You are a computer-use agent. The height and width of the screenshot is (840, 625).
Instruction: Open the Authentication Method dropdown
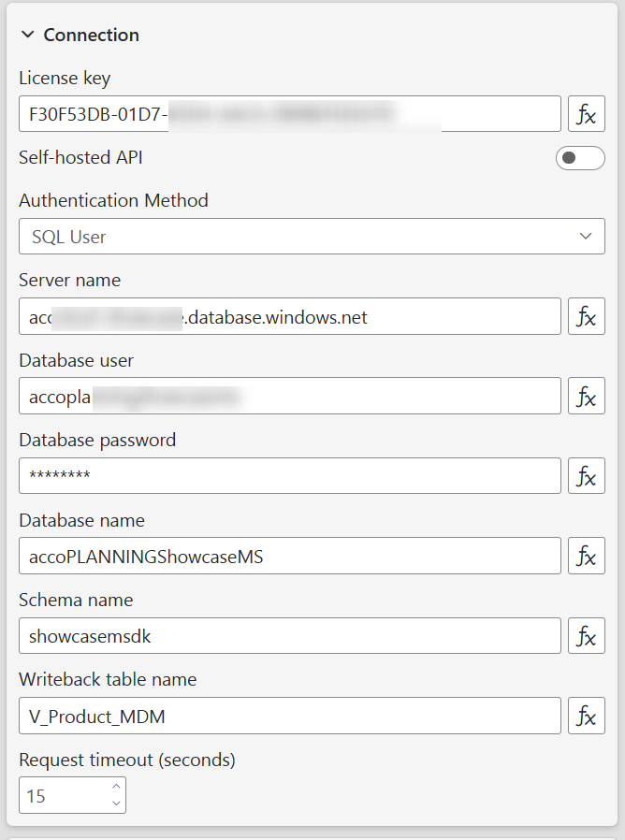coord(312,237)
